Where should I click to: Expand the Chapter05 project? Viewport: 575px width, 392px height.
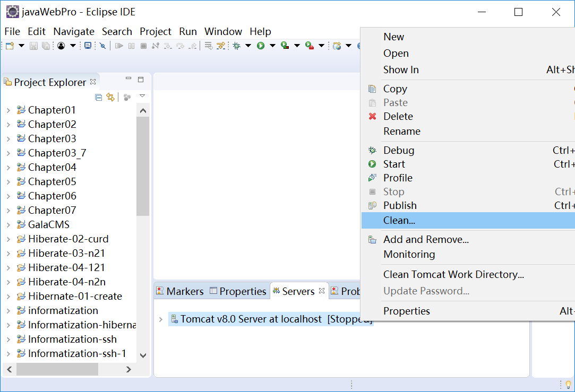(8, 182)
